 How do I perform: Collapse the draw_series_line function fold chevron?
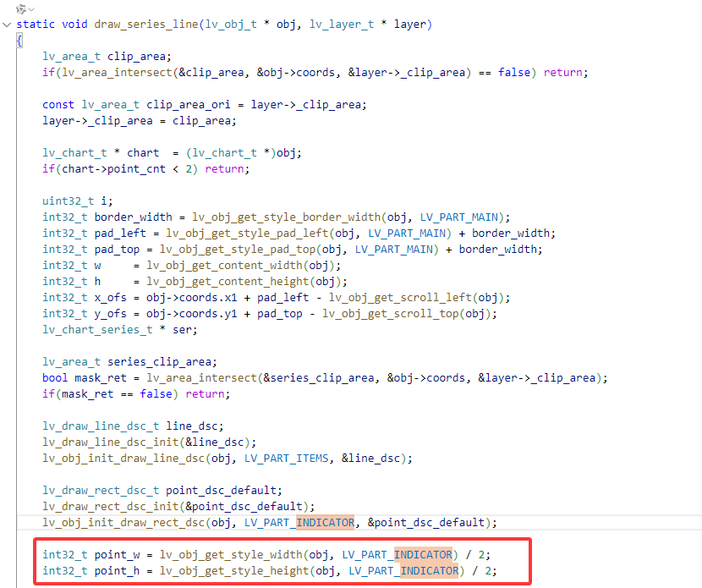tap(7, 25)
